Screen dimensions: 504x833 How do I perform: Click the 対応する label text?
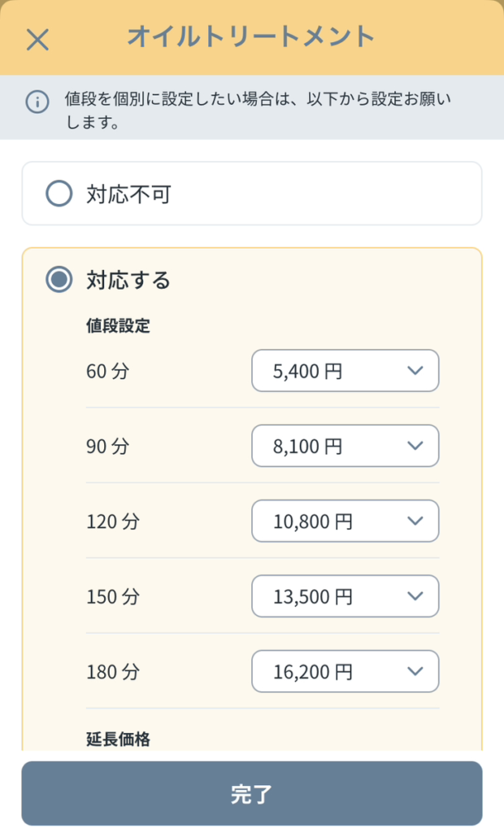(128, 281)
